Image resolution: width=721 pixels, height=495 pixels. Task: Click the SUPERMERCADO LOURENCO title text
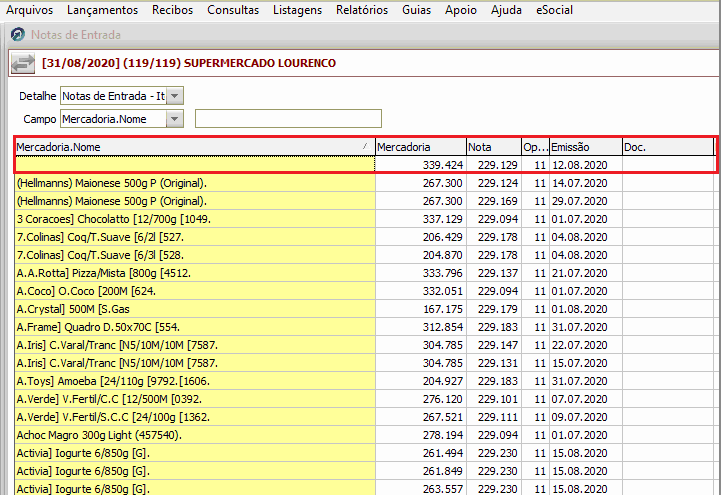(260, 63)
